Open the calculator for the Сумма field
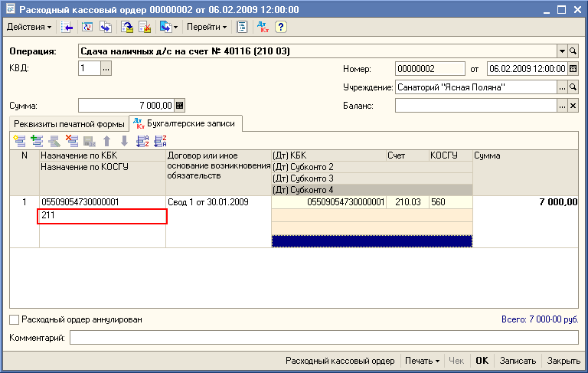588x373 pixels. 180,106
